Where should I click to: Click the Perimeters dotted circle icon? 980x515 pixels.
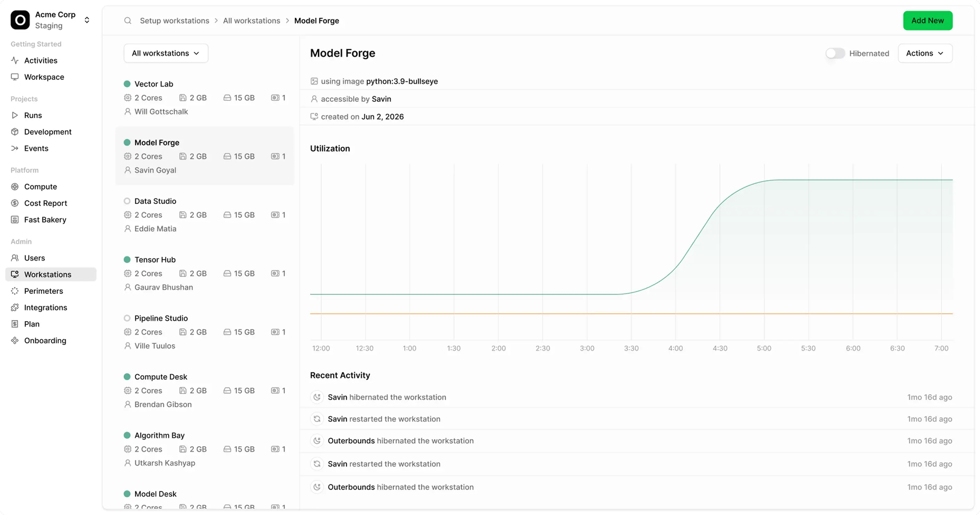pos(15,291)
